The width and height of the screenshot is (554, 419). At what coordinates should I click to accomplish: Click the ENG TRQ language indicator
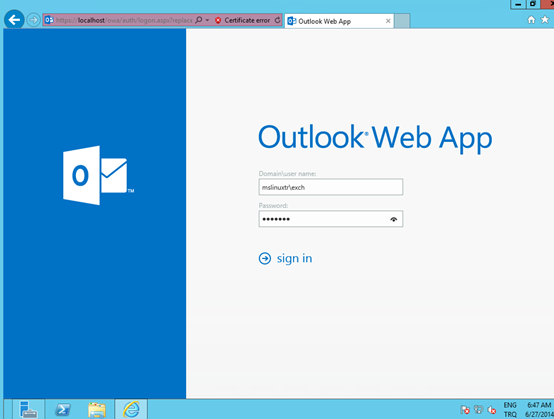click(x=510, y=409)
